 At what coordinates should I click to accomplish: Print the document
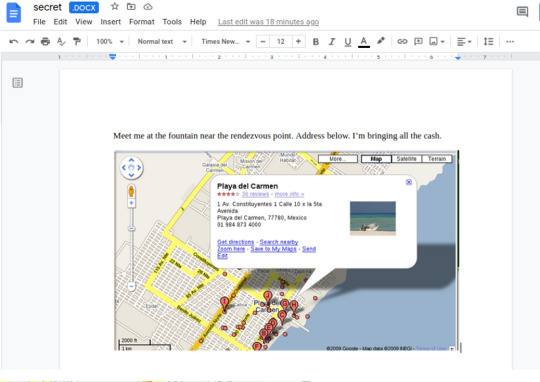[x=45, y=42]
